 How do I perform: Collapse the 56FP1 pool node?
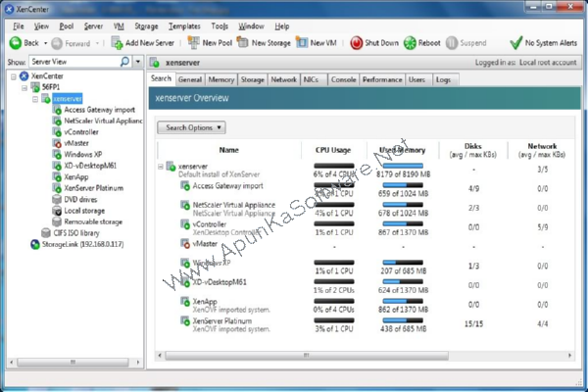[24, 88]
